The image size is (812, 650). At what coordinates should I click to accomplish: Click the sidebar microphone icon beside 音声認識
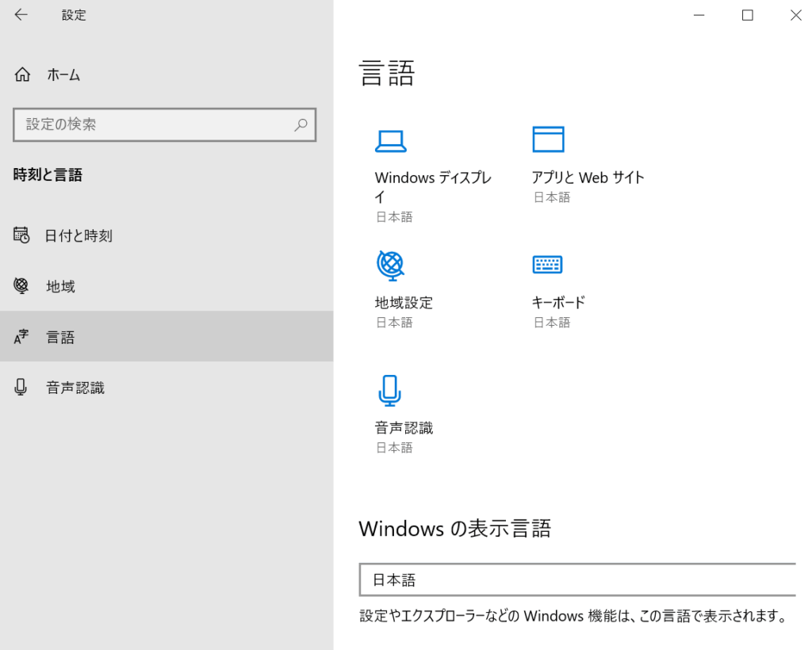pyautogui.click(x=21, y=388)
